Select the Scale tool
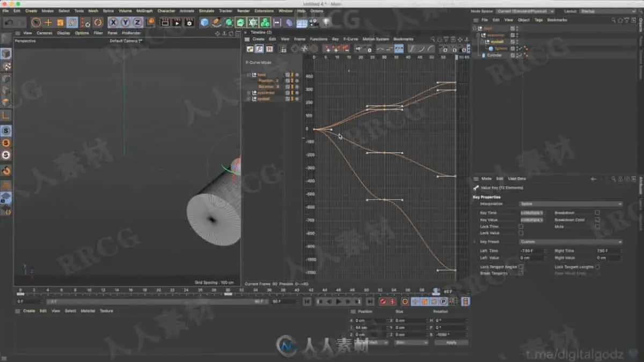Image resolution: width=644 pixels, height=362 pixels. 60,23
